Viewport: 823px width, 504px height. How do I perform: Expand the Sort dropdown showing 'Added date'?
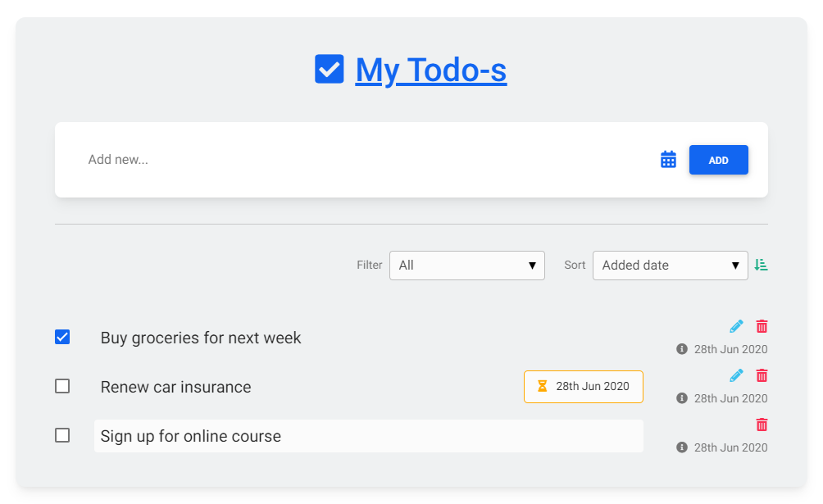[670, 266]
